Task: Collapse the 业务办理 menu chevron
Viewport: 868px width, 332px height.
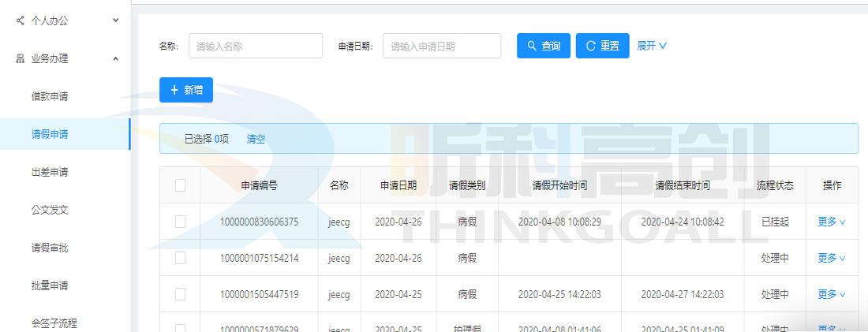Action: [x=116, y=58]
